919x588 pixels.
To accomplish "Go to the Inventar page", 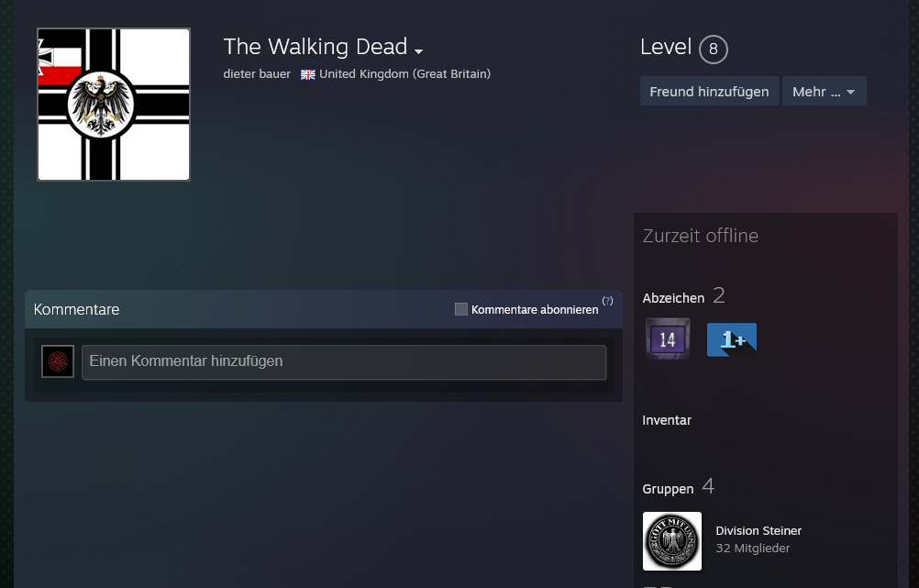I will 667,420.
